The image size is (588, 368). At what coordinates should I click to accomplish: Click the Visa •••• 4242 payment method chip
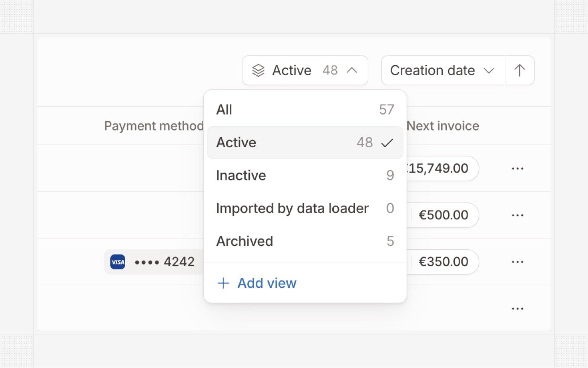(154, 262)
